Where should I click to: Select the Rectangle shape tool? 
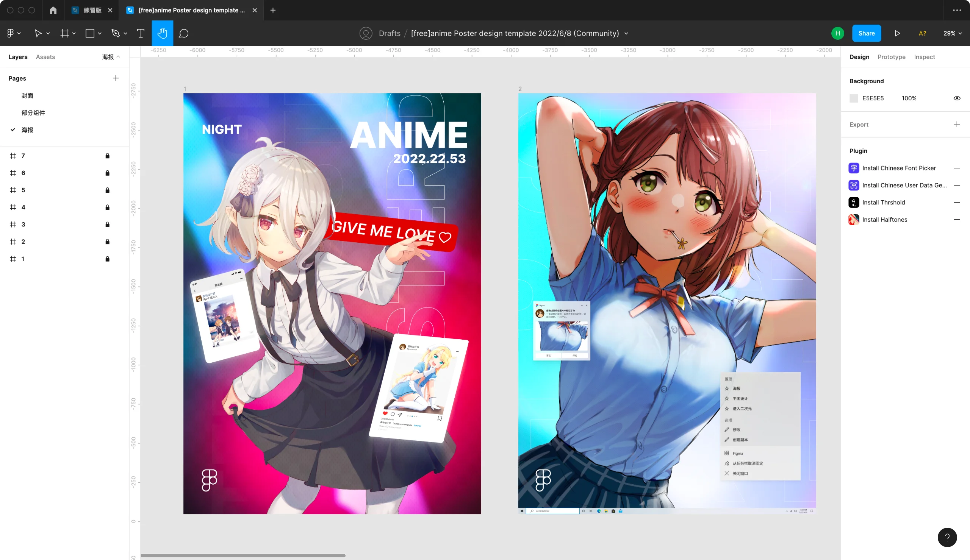(90, 33)
